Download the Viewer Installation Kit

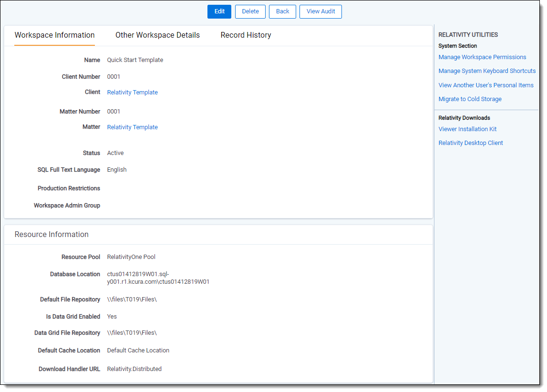click(x=467, y=129)
